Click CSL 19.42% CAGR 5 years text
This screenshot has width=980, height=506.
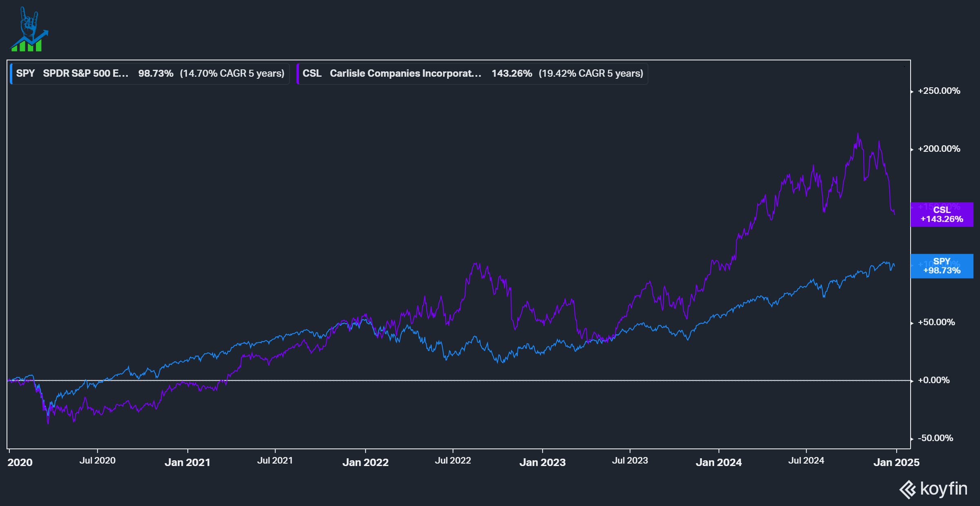click(x=591, y=73)
